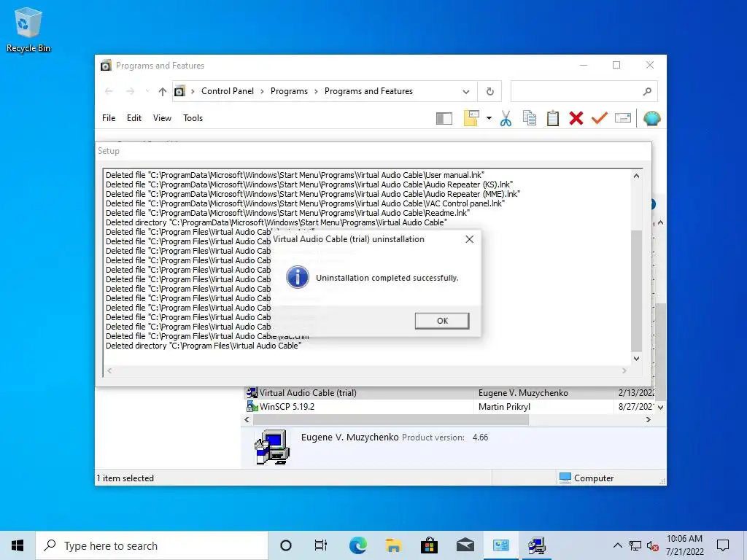Click the red X Delete icon
This screenshot has width=747, height=560.
point(576,118)
